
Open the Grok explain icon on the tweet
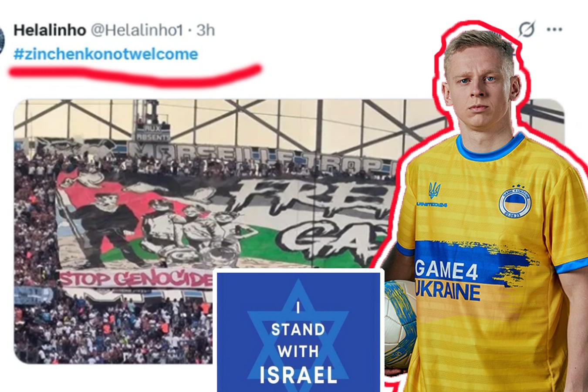(x=527, y=29)
